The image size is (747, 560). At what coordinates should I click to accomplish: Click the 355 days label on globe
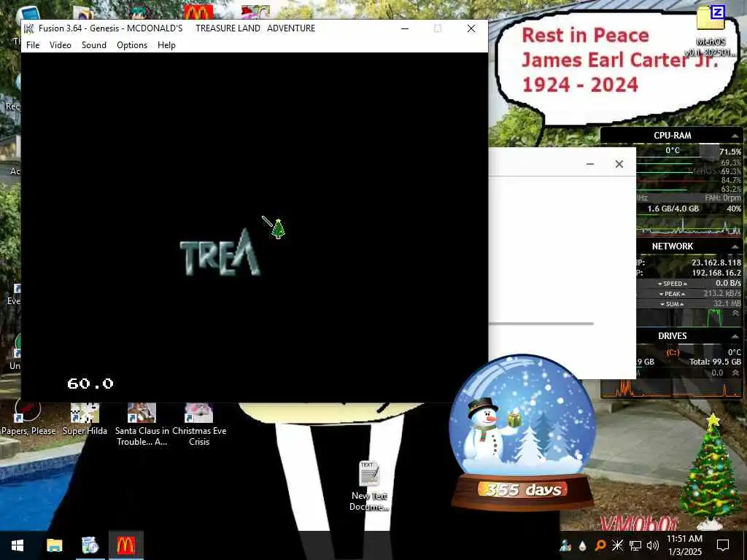(x=522, y=489)
